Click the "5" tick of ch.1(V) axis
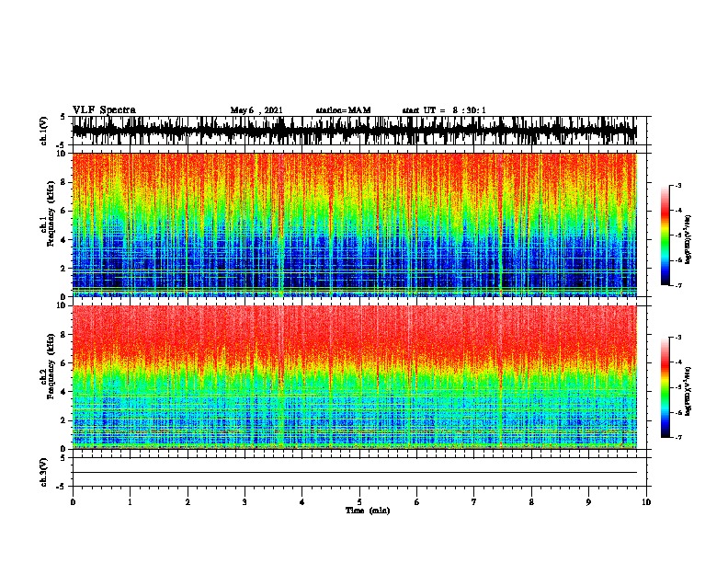 63,117
